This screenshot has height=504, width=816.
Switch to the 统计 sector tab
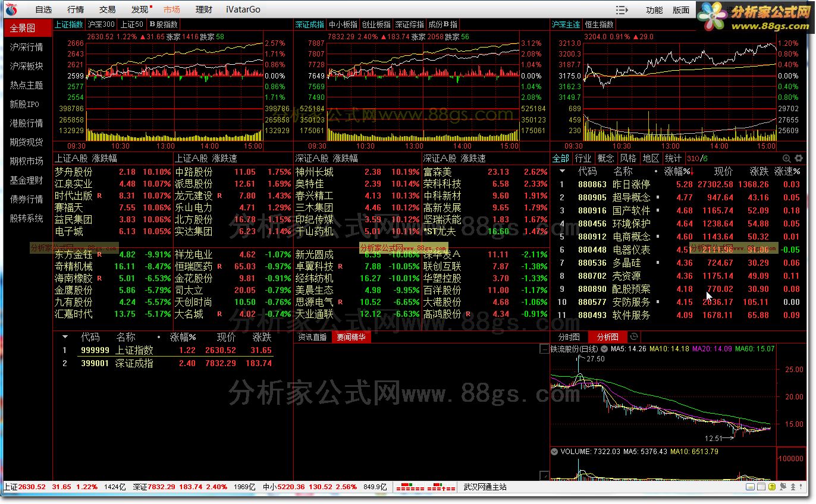pyautogui.click(x=673, y=158)
